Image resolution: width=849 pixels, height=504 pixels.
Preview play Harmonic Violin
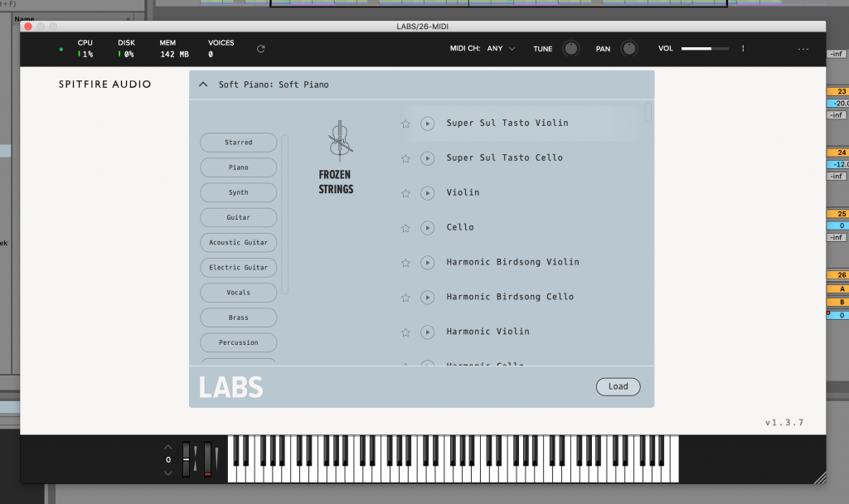tap(428, 332)
